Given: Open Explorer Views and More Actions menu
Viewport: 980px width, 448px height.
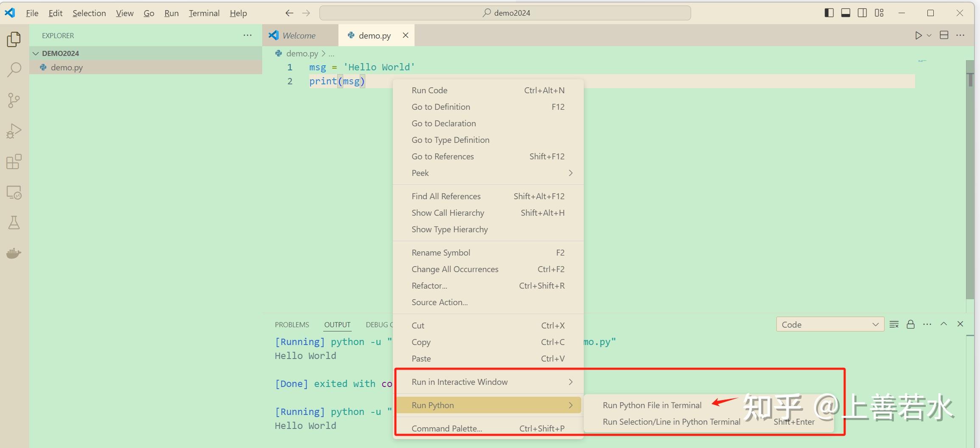Looking at the screenshot, I should tap(248, 35).
